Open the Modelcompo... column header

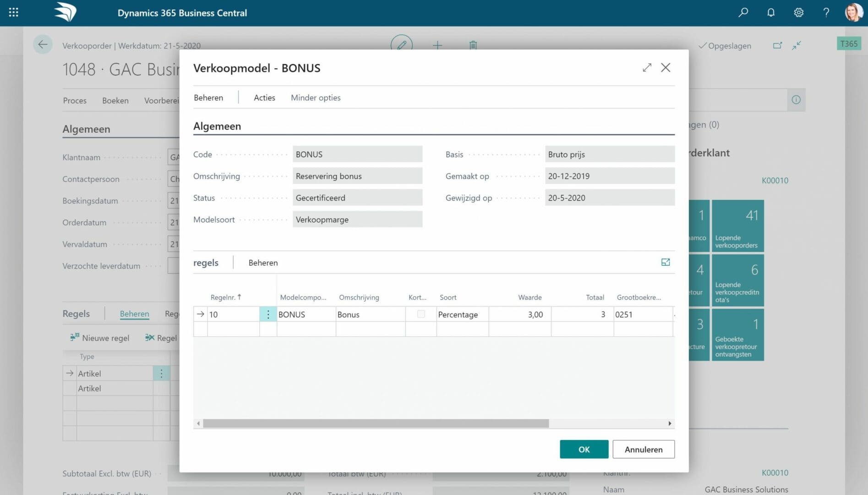pyautogui.click(x=303, y=297)
